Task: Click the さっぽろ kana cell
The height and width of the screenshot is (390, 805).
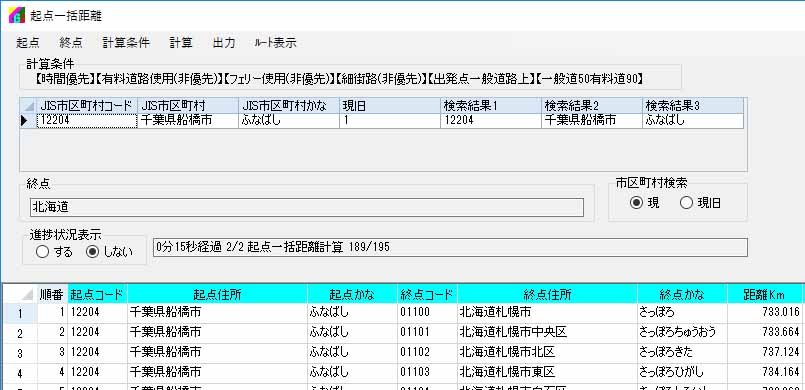Action: coord(682,313)
